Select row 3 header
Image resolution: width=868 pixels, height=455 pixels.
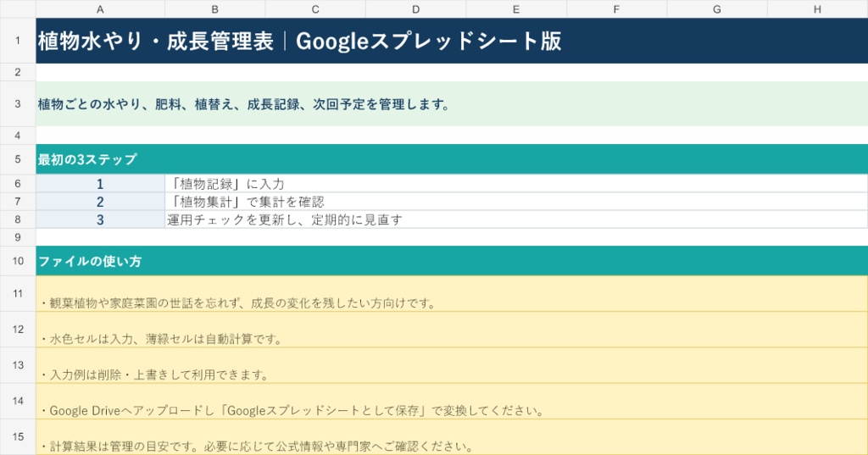click(x=18, y=103)
